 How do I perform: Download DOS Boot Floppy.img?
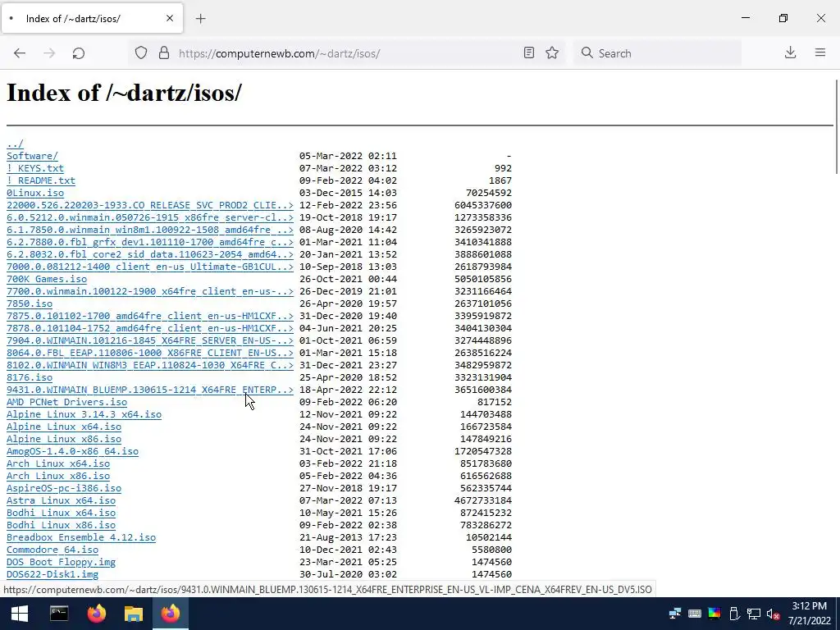pyautogui.click(x=61, y=563)
